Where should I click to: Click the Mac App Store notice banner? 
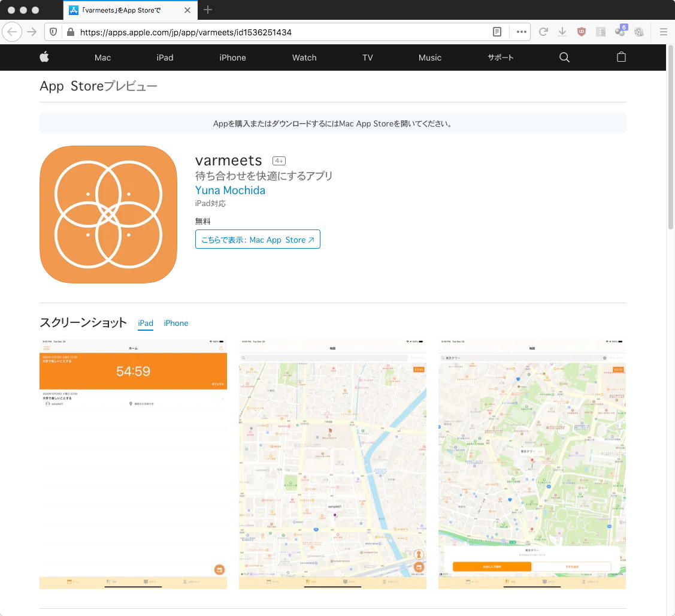pyautogui.click(x=332, y=123)
